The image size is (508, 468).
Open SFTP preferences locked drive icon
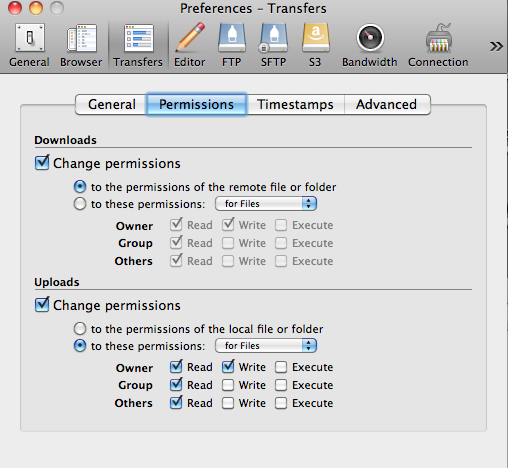click(273, 38)
